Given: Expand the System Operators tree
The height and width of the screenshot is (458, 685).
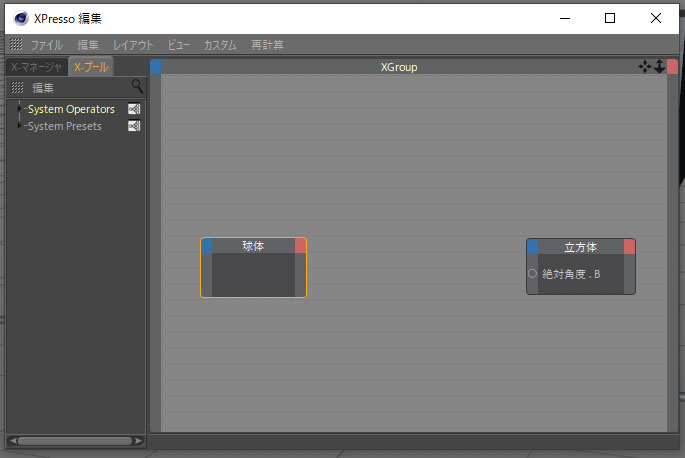Looking at the screenshot, I should click(x=20, y=109).
